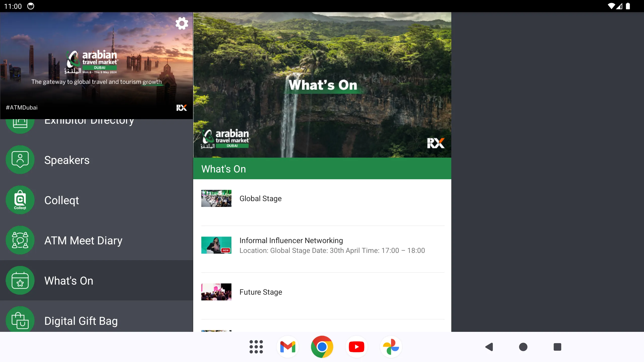Tap the Informal Influencer Networking thumbnail
This screenshot has height=362, width=644.
point(216,245)
